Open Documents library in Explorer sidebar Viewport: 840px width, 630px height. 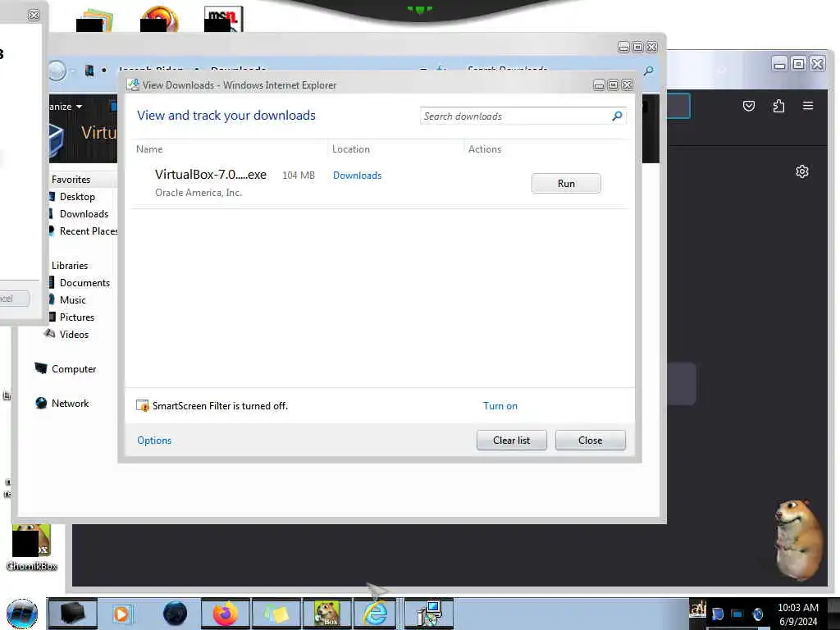[84, 282]
